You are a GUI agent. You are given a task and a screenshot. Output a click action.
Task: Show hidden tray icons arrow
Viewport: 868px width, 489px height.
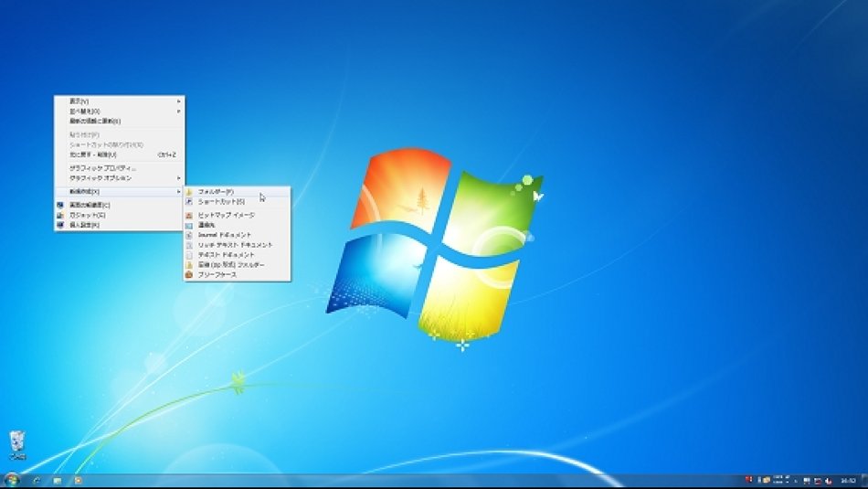point(796,481)
